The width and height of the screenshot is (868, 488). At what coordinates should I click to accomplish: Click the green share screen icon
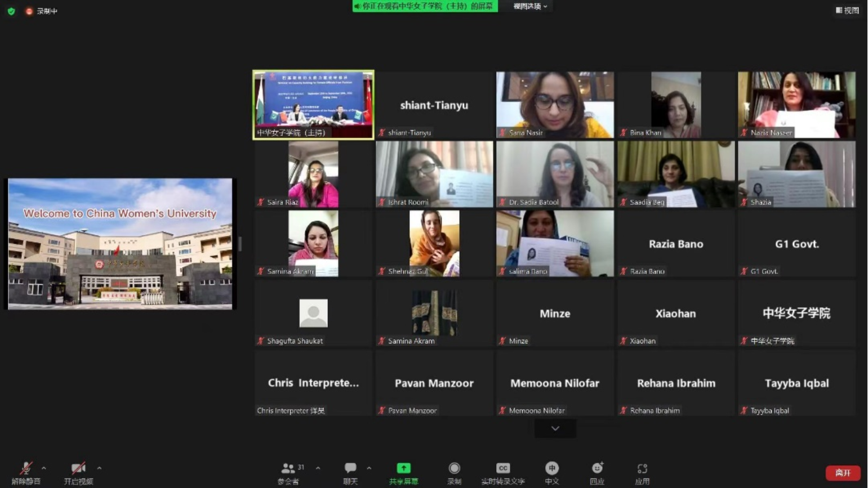pos(403,468)
